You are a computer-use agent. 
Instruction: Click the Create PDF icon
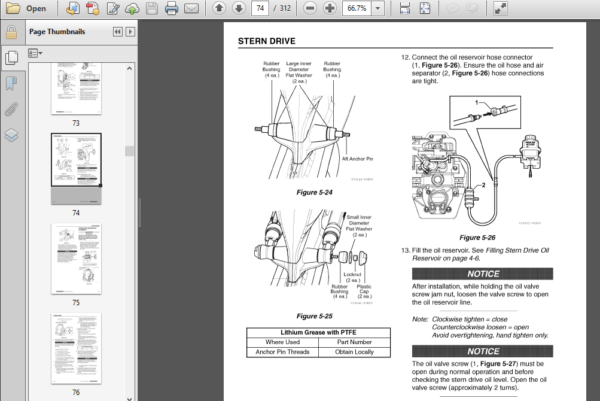92,8
